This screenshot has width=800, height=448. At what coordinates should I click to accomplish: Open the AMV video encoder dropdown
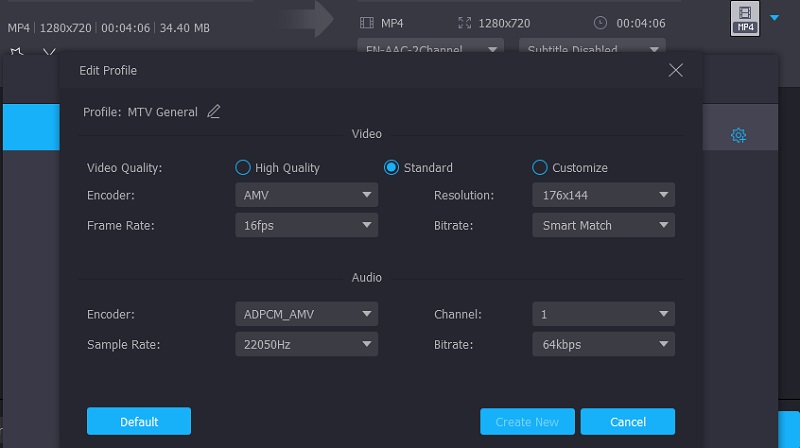306,195
